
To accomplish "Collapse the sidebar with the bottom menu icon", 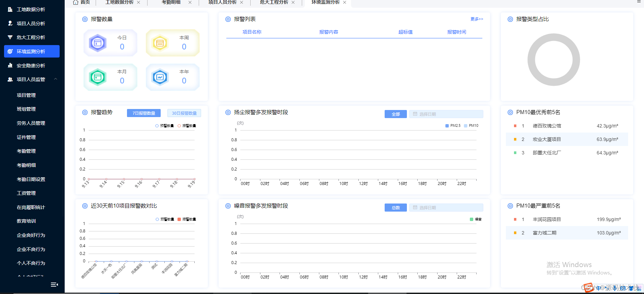I will click(54, 285).
